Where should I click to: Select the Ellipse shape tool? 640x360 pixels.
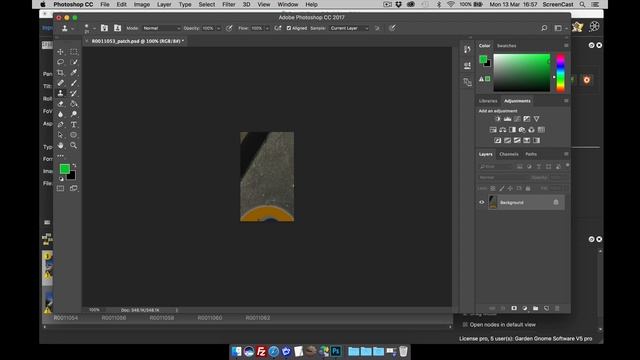tap(73, 135)
